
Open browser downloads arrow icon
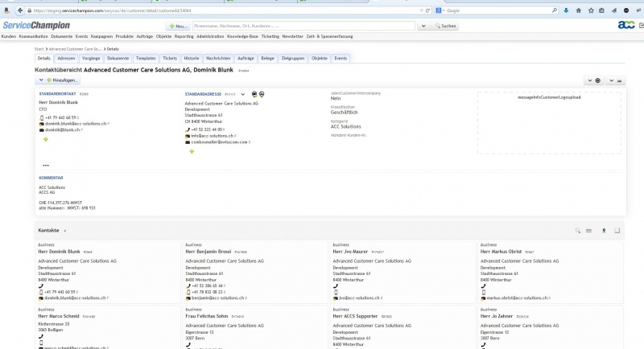tap(566, 10)
